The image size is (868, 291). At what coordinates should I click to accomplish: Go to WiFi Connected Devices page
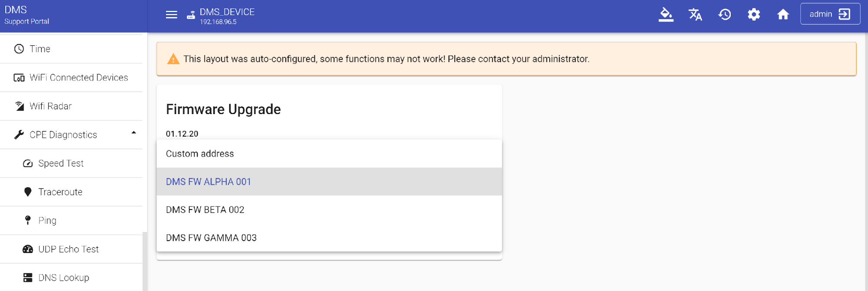pos(79,78)
